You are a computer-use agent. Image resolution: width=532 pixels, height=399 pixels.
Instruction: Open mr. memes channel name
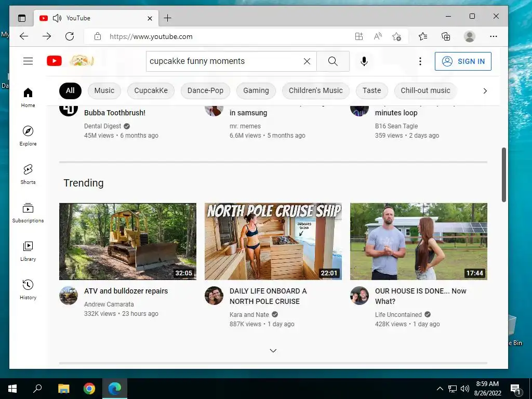[245, 126]
